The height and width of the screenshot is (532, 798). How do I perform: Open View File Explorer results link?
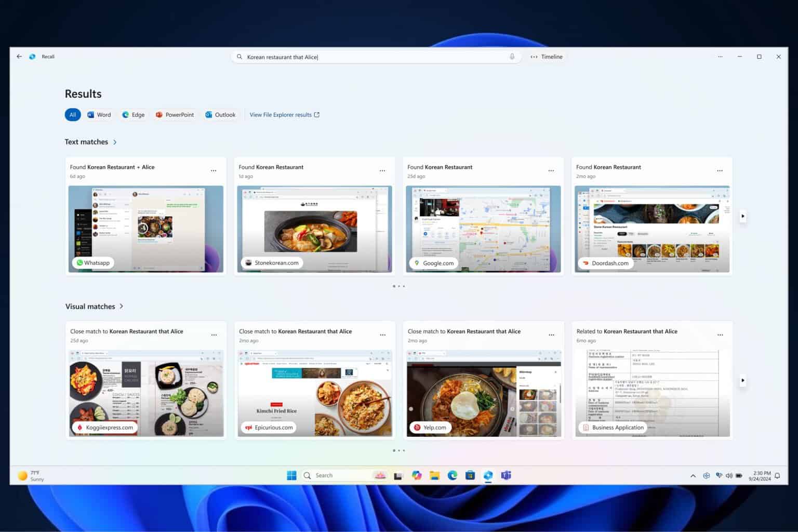tap(285, 115)
